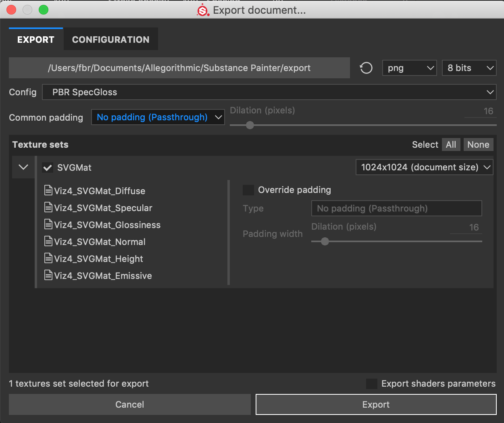Select the EXPORT tab
504x423 pixels.
pyautogui.click(x=36, y=40)
